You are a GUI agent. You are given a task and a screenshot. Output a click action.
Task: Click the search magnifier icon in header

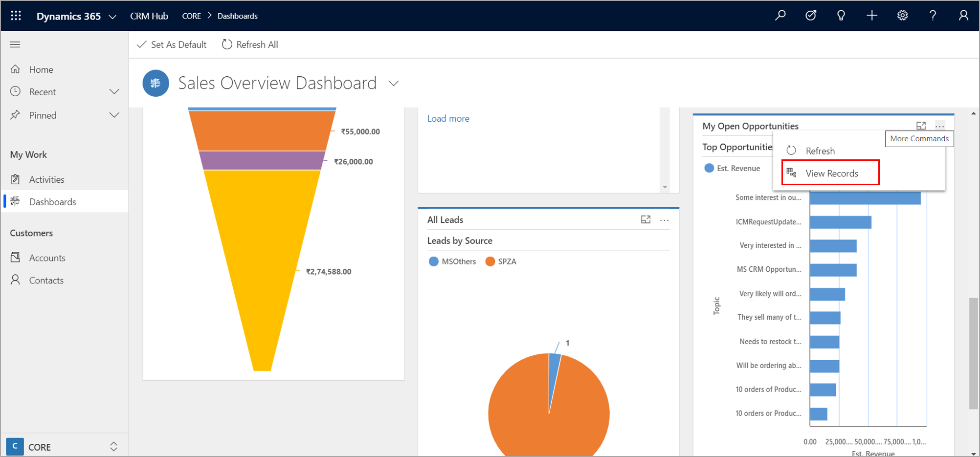[780, 16]
